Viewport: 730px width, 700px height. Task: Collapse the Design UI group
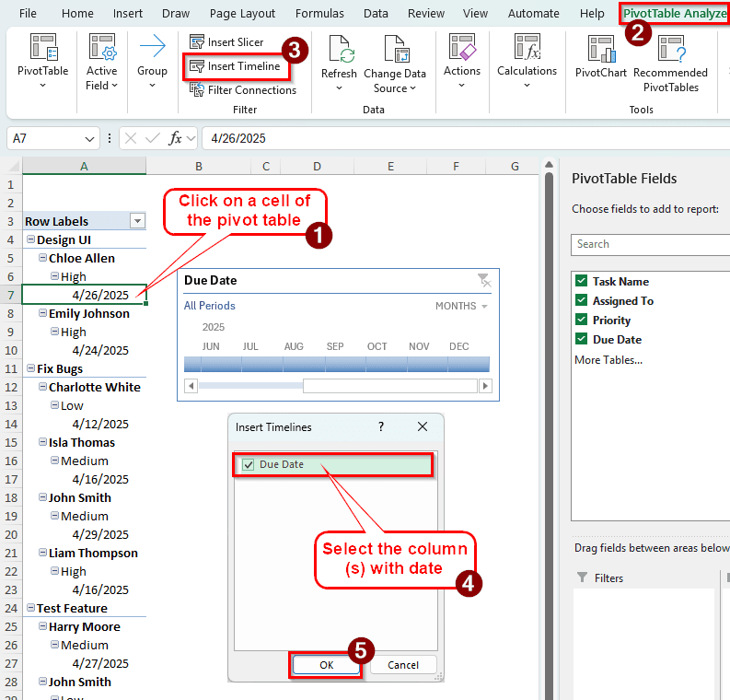coord(30,240)
